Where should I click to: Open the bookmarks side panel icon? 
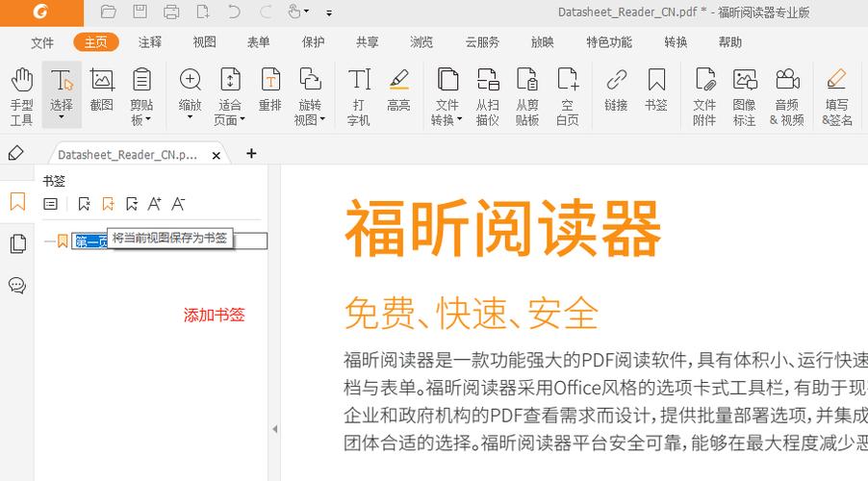coord(17,201)
